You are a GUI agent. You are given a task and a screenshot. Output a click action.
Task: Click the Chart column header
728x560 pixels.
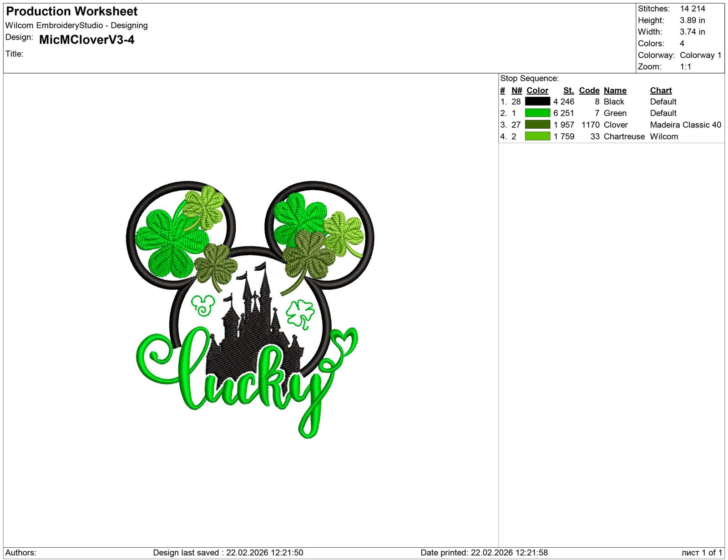pyautogui.click(x=661, y=90)
